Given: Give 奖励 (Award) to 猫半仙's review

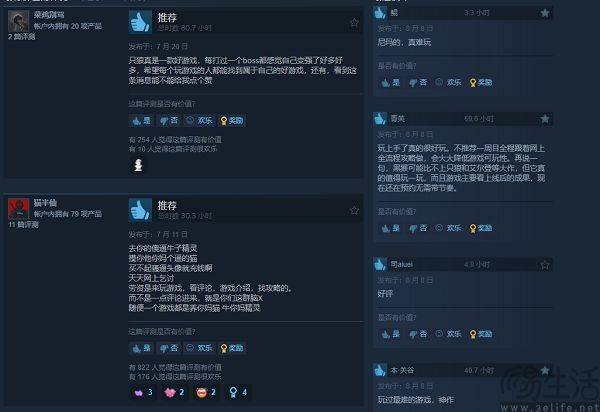Looking at the screenshot, I should point(232,348).
